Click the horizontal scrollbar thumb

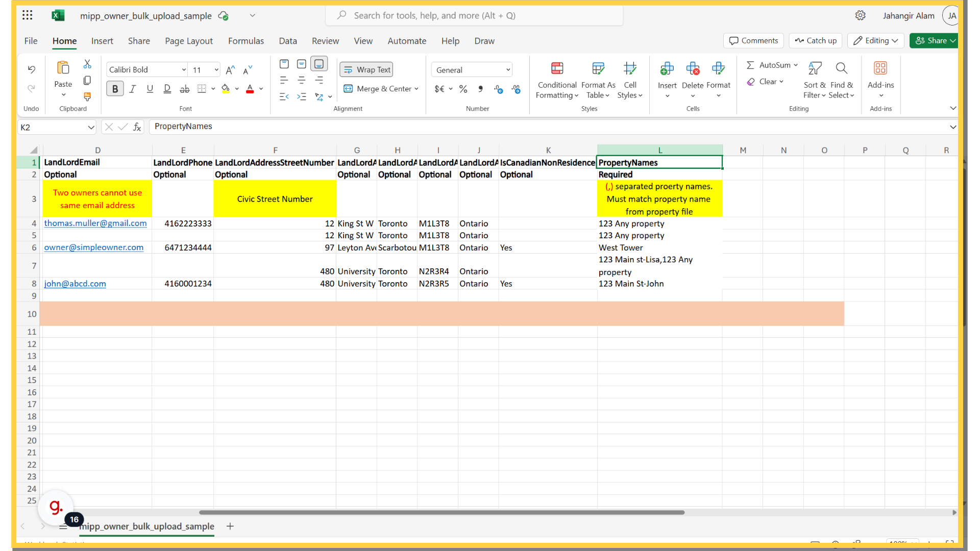(442, 512)
